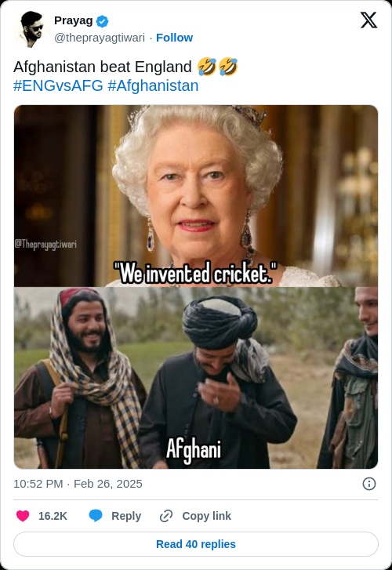This screenshot has height=570, width=392.
Task: Open Read 40 replies
Action: (196, 544)
